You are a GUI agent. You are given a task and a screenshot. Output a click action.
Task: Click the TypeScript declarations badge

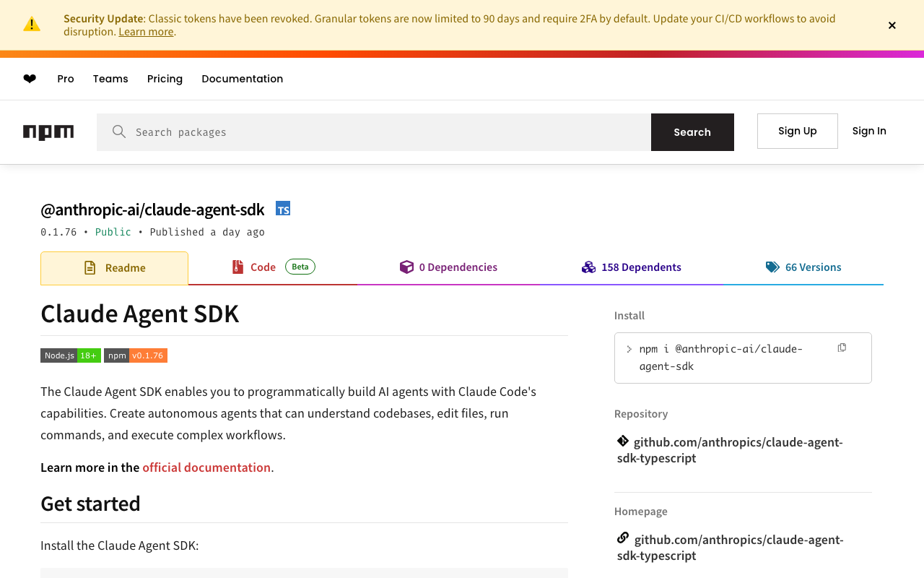point(283,209)
